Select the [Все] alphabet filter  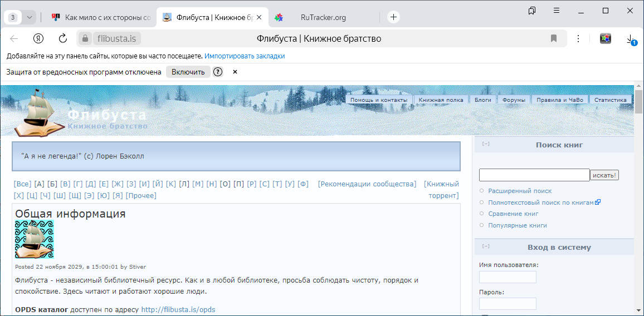click(x=23, y=184)
